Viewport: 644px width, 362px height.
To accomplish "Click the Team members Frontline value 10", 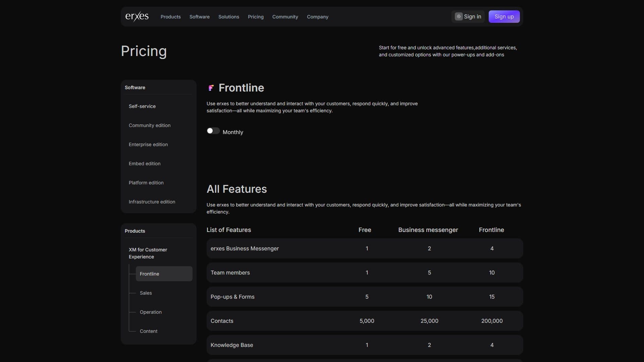I will tap(492, 273).
